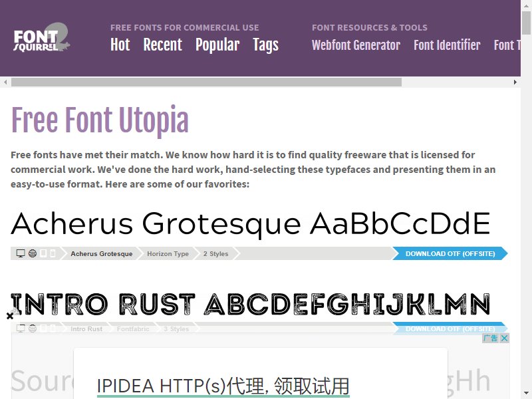The width and height of the screenshot is (532, 399).
Task: Click the Intro Rust font sample image
Action: tap(251, 304)
